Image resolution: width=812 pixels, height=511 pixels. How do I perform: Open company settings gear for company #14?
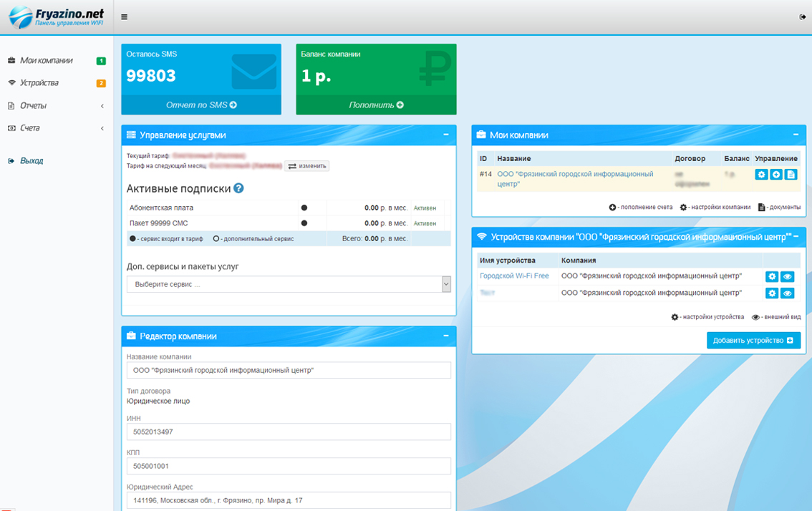pyautogui.click(x=761, y=175)
